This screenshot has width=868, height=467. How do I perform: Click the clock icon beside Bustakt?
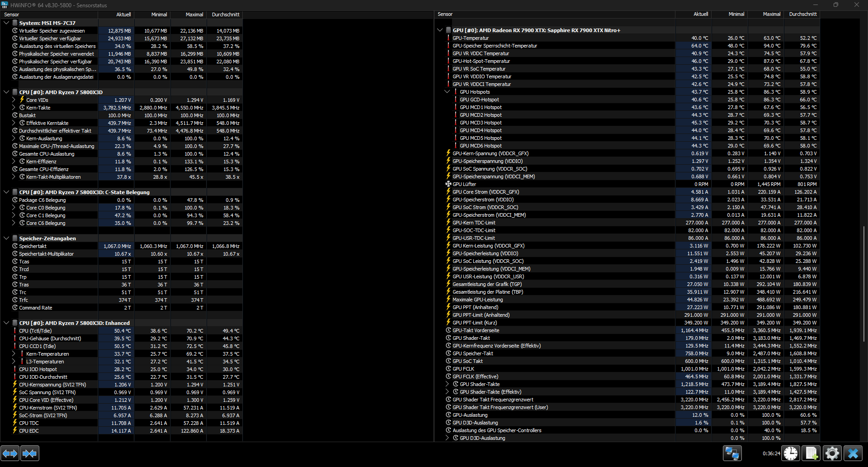(x=15, y=115)
